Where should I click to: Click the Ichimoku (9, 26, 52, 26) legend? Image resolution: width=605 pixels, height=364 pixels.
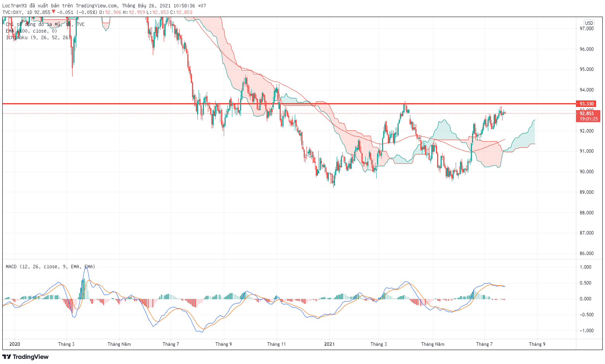(38, 38)
